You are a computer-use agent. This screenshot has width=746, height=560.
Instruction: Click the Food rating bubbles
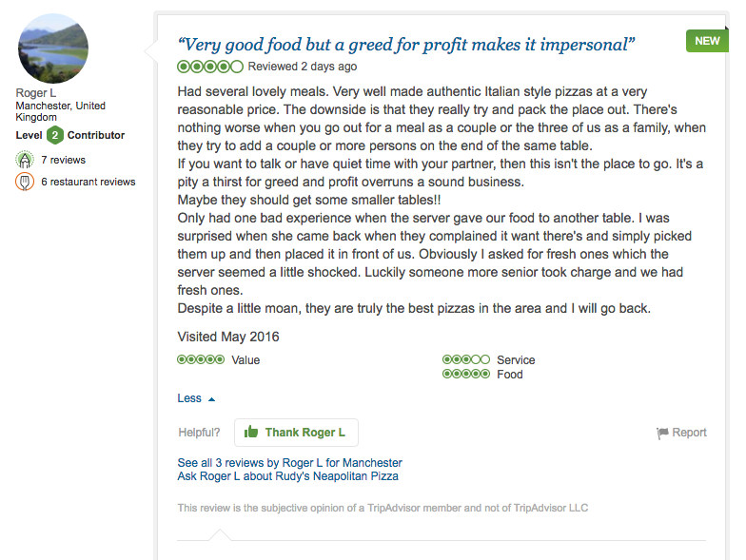coord(466,374)
